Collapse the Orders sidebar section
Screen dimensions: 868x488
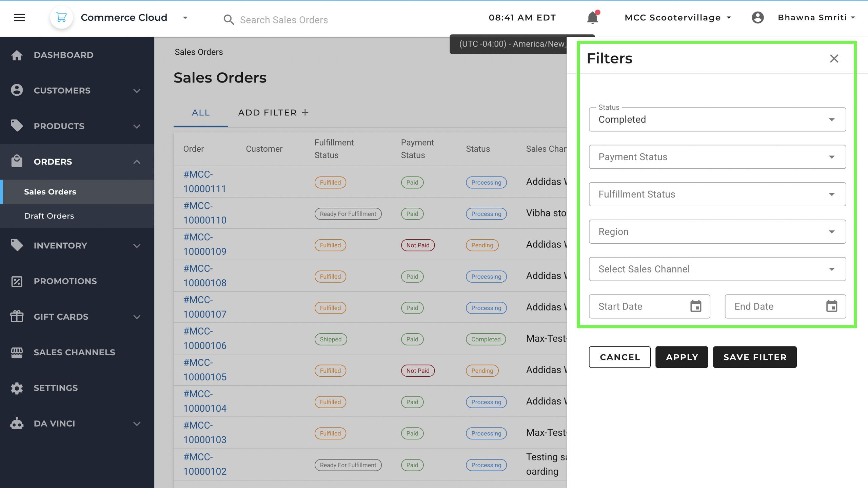(x=137, y=162)
